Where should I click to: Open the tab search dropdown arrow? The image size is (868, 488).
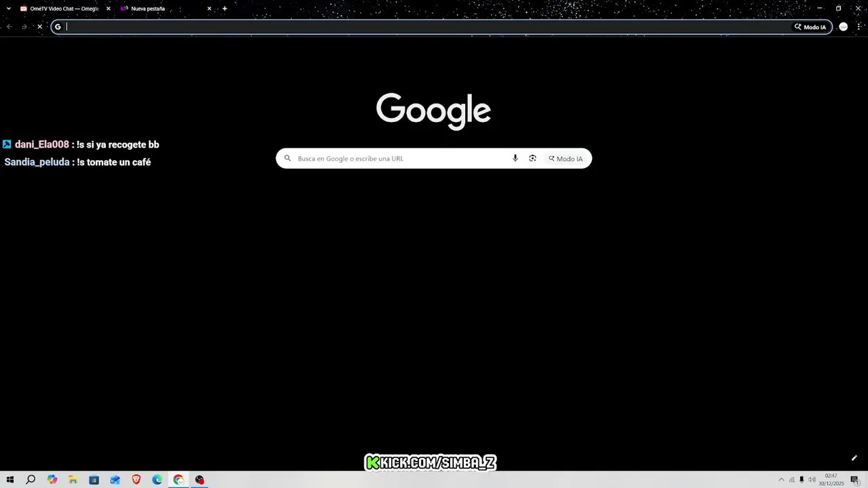point(9,9)
